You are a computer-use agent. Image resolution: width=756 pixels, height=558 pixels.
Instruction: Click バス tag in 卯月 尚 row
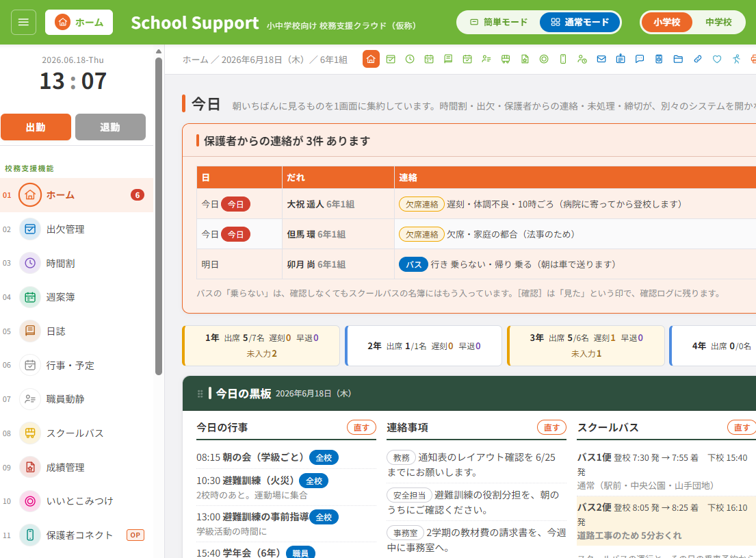tap(413, 264)
